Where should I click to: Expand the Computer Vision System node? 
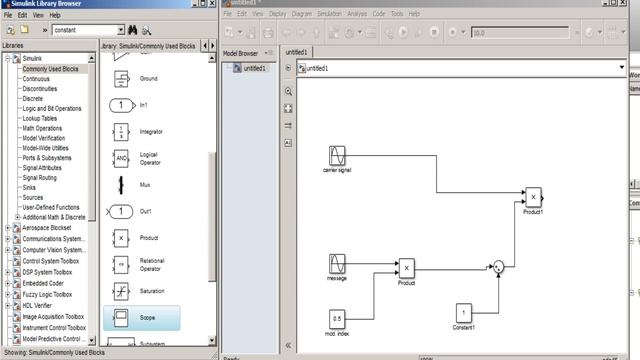pyautogui.click(x=7, y=250)
